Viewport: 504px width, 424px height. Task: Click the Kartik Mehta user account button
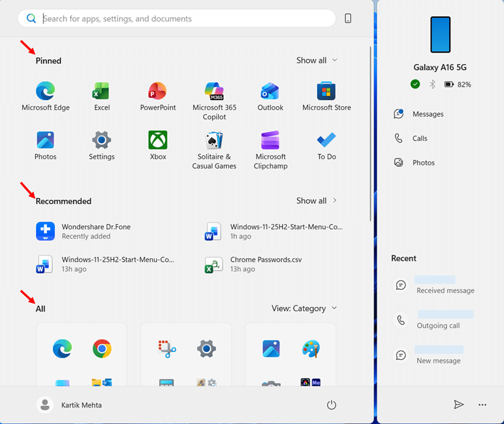[70, 405]
